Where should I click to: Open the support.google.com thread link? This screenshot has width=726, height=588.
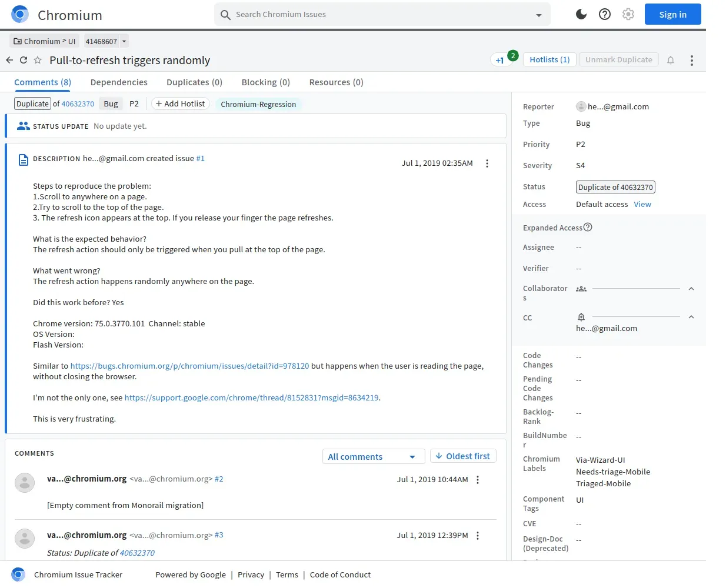click(x=252, y=397)
